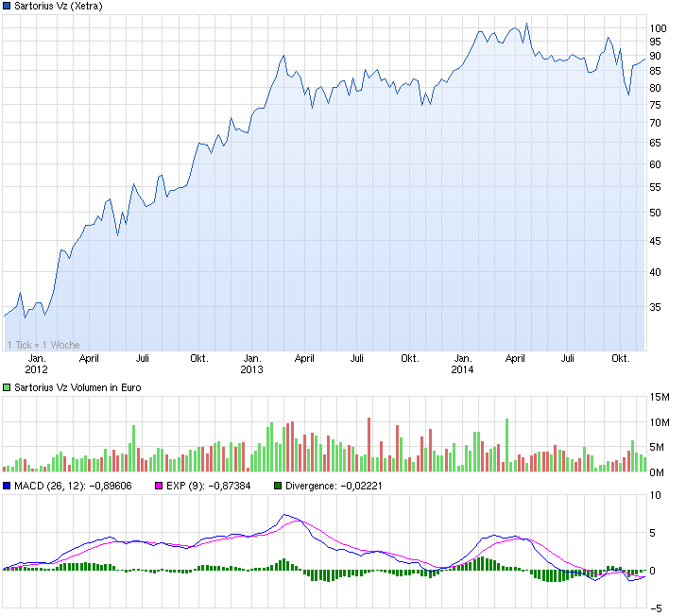
Task: Click the volume axis label 0M
Action: point(657,472)
